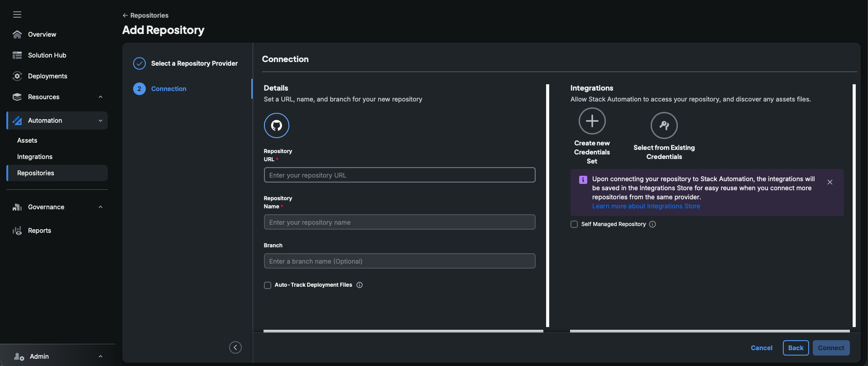Click the Solution Hub icon

pyautogui.click(x=17, y=55)
